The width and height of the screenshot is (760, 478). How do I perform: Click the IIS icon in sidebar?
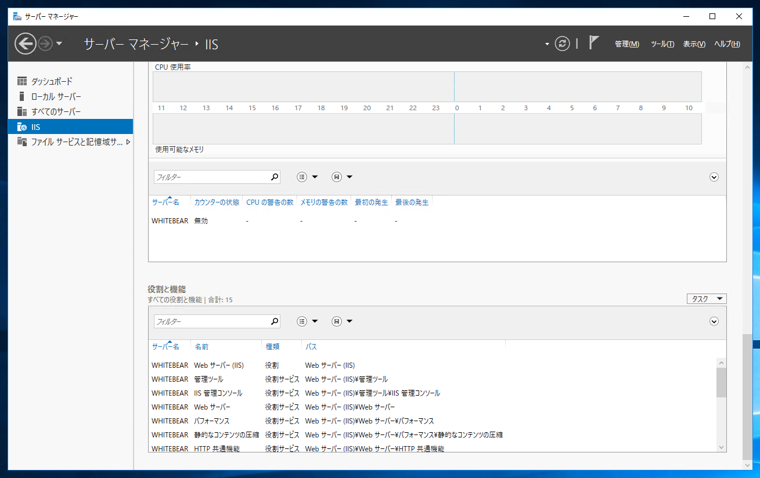pyautogui.click(x=22, y=127)
